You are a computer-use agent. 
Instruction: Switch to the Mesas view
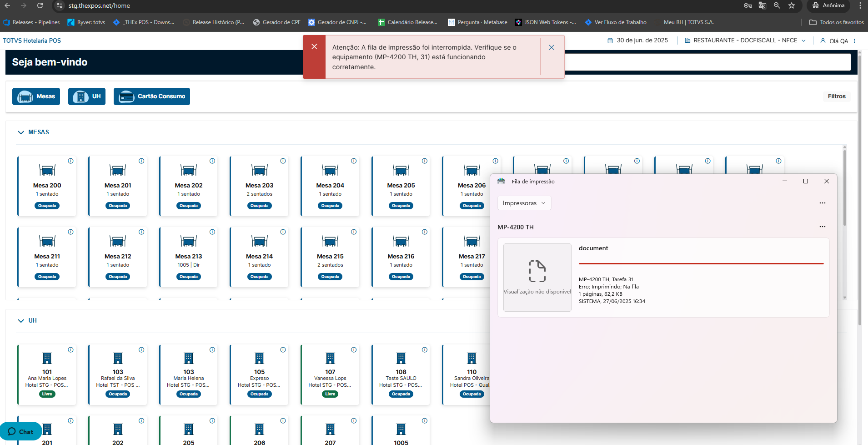click(x=36, y=96)
